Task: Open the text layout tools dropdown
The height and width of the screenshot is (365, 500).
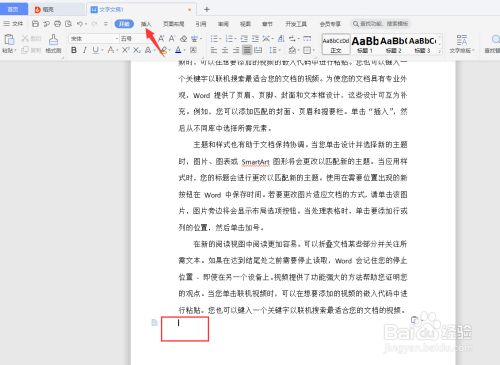Action: click(462, 44)
